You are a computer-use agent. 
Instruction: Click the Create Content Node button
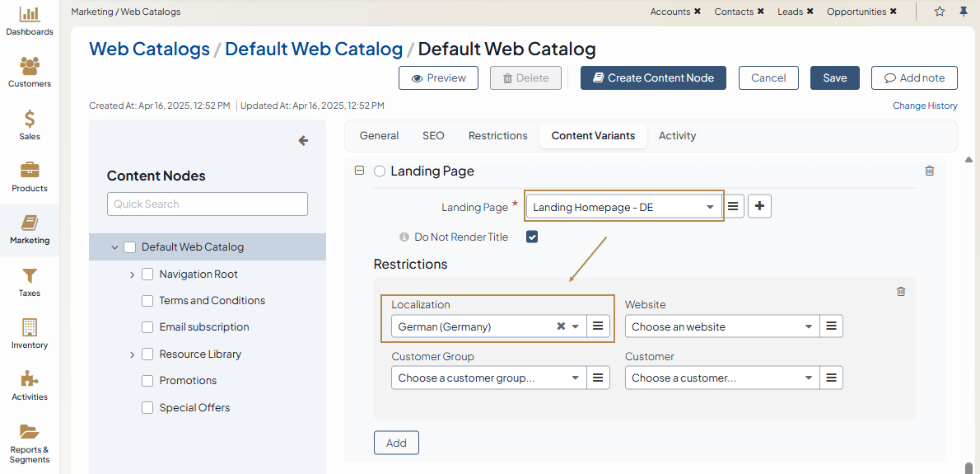click(653, 77)
